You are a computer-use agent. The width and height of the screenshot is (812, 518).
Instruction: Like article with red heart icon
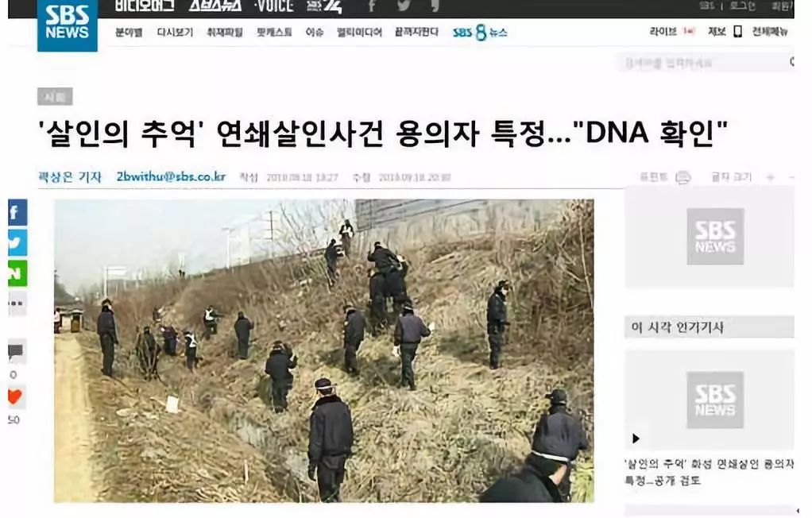tap(16, 396)
